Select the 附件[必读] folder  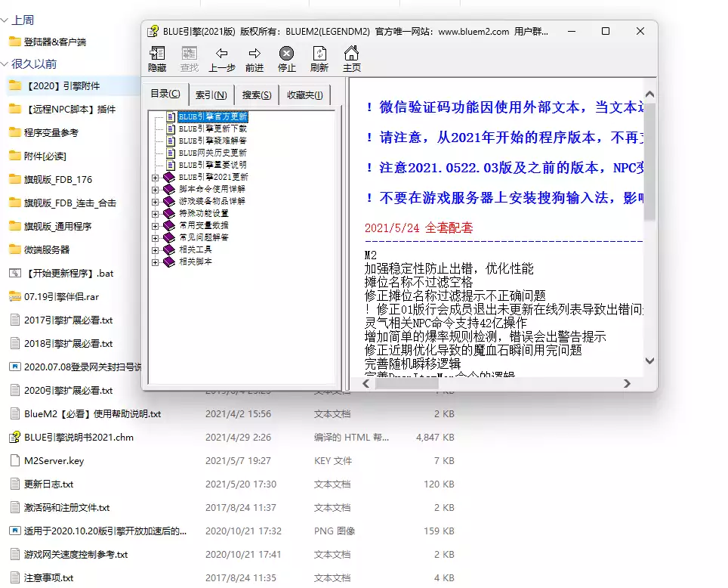[x=45, y=156]
